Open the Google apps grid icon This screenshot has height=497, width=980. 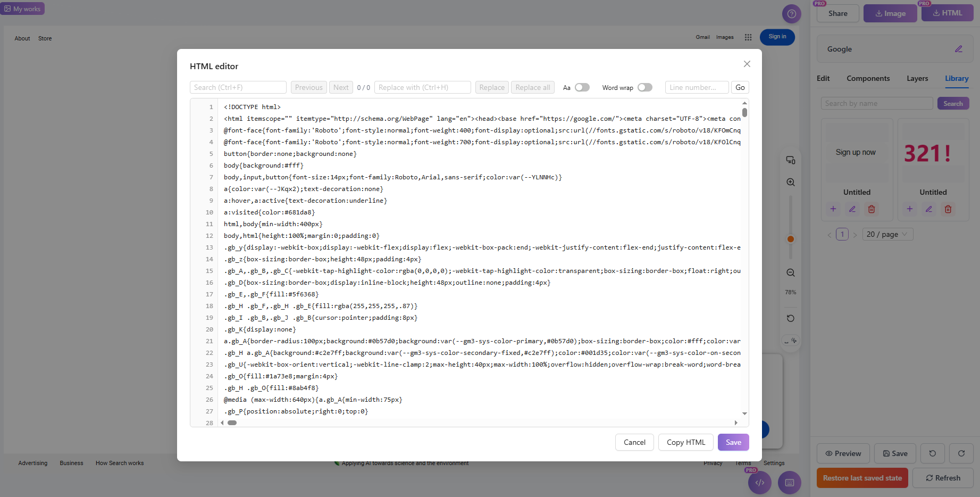pyautogui.click(x=748, y=37)
